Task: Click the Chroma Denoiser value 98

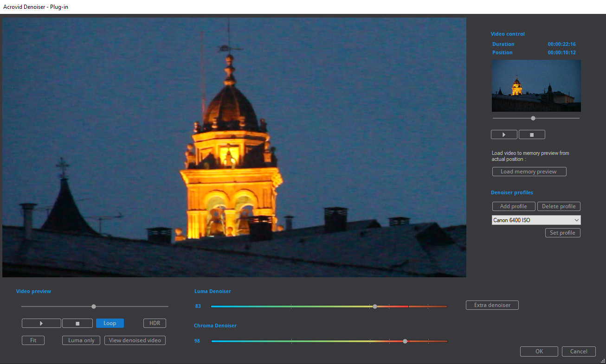Action: (x=197, y=341)
